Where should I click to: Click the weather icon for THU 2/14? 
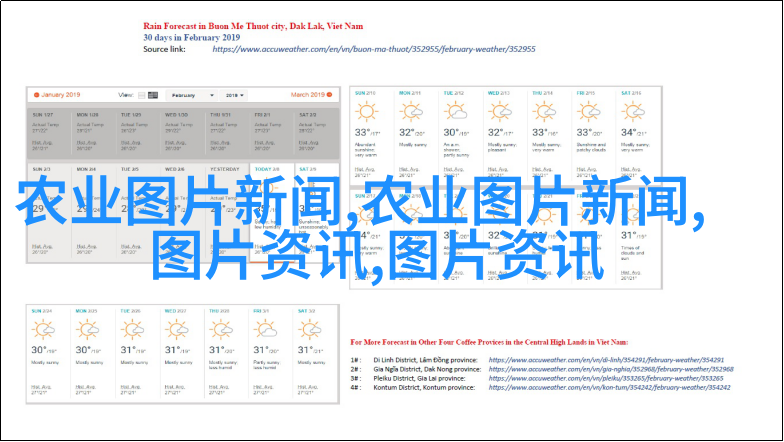tap(544, 112)
